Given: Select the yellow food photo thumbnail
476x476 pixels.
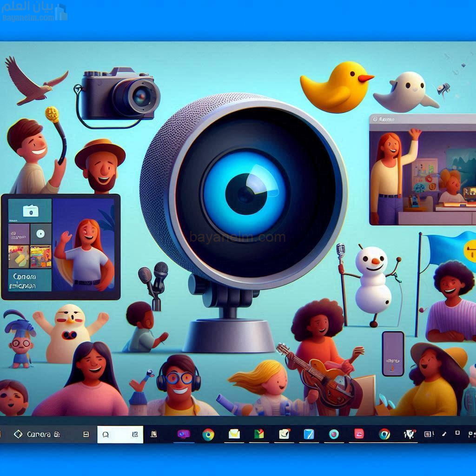Looking at the screenshot, I should click(19, 256).
